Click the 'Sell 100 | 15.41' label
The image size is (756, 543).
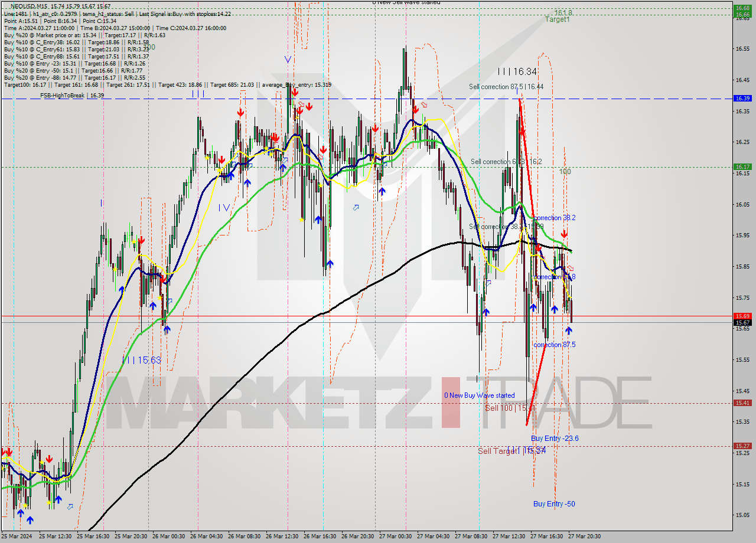click(510, 408)
